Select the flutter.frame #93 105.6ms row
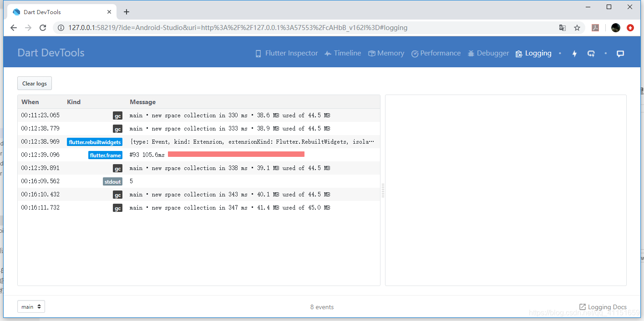This screenshot has width=644, height=321. click(199, 155)
